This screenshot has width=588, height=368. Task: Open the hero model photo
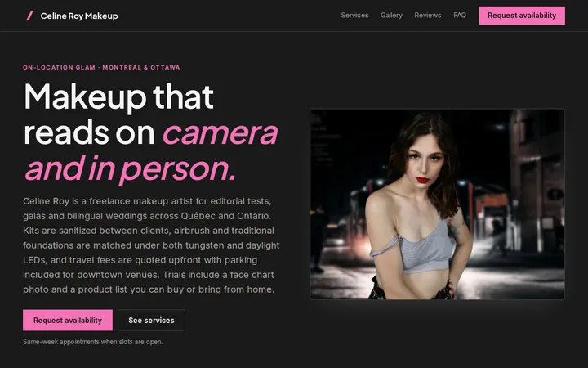[x=437, y=204]
